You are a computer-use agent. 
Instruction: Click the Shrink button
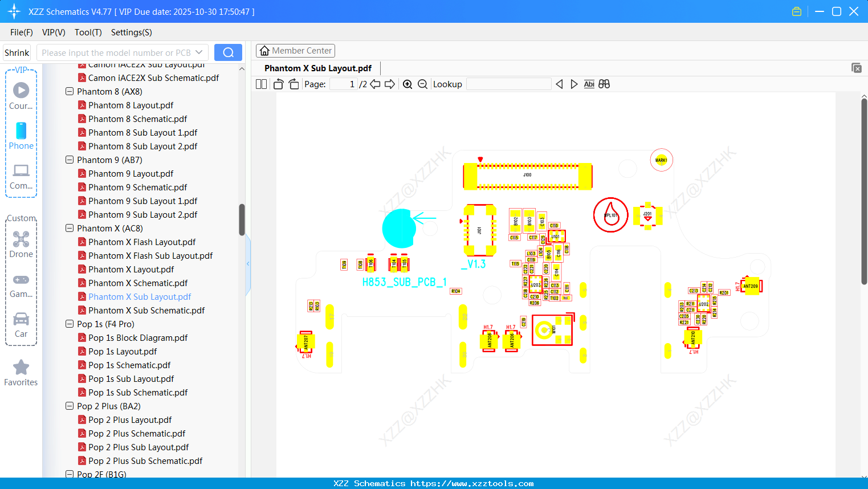pos(17,52)
